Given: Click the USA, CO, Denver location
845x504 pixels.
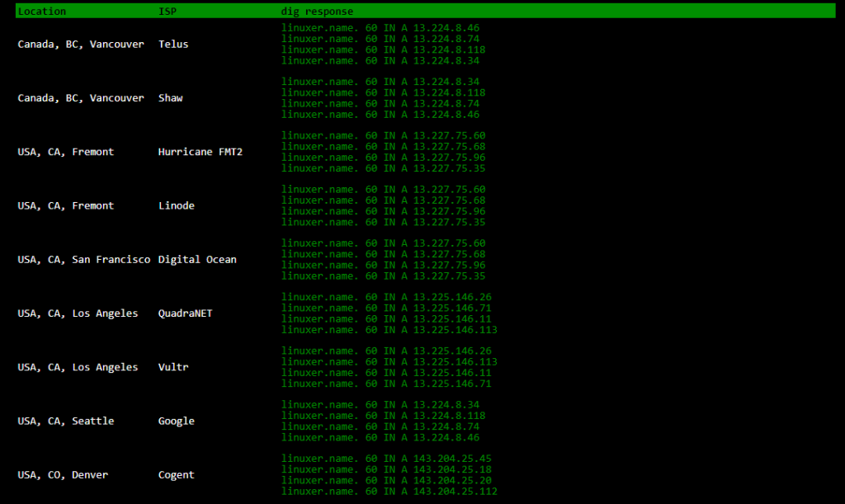Looking at the screenshot, I should pos(63,475).
